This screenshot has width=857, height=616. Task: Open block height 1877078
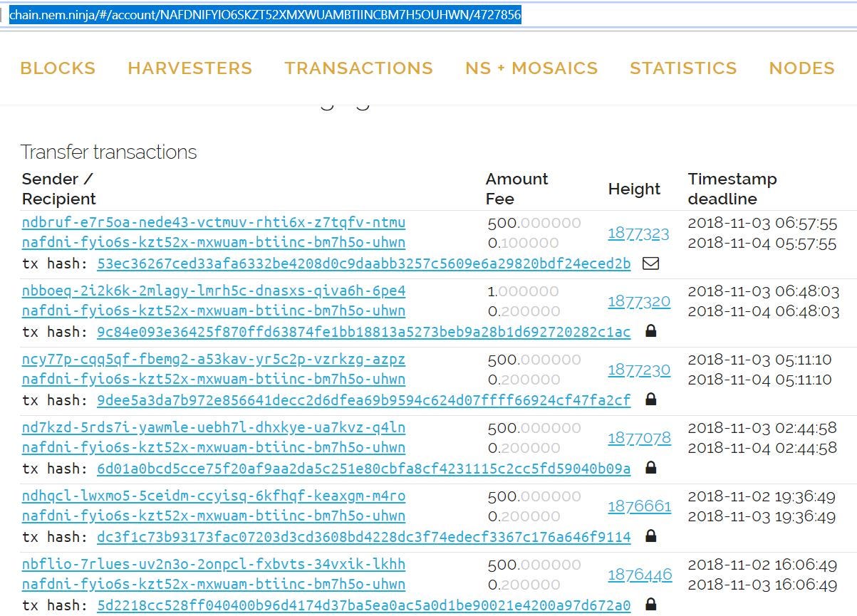pos(639,437)
